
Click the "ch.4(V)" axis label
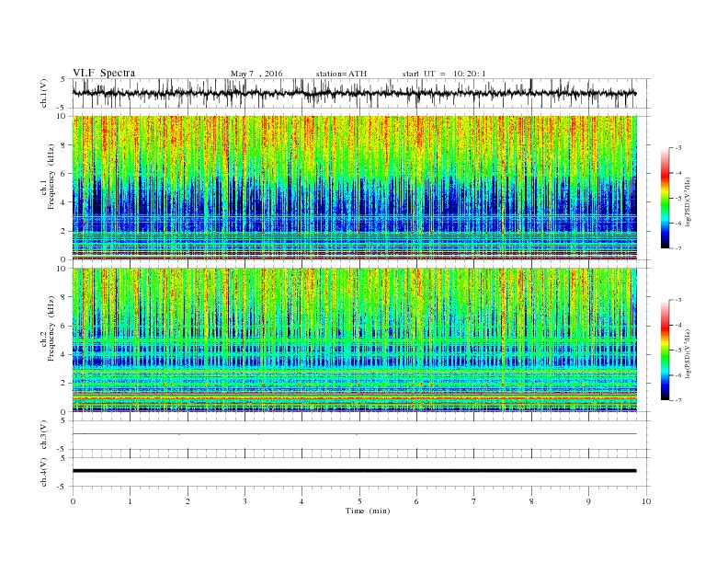(x=44, y=472)
